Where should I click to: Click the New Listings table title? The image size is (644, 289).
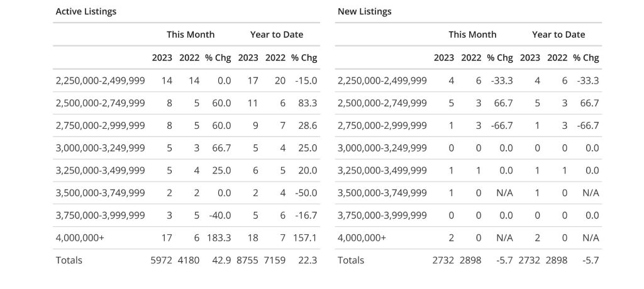click(x=364, y=11)
